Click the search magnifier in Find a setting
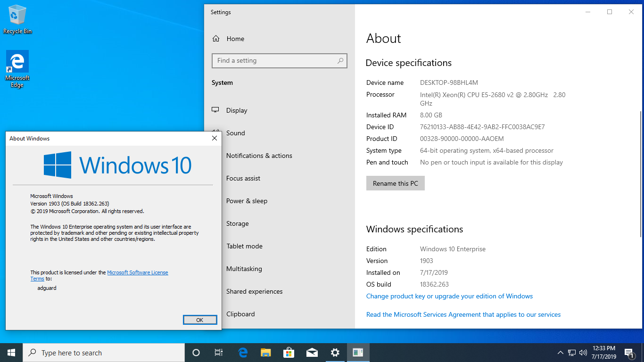 pos(340,61)
